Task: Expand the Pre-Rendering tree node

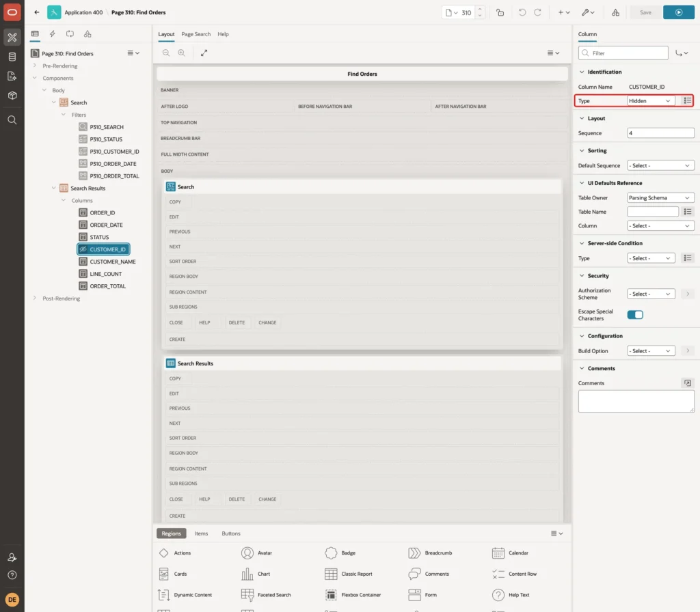Action: [34, 66]
